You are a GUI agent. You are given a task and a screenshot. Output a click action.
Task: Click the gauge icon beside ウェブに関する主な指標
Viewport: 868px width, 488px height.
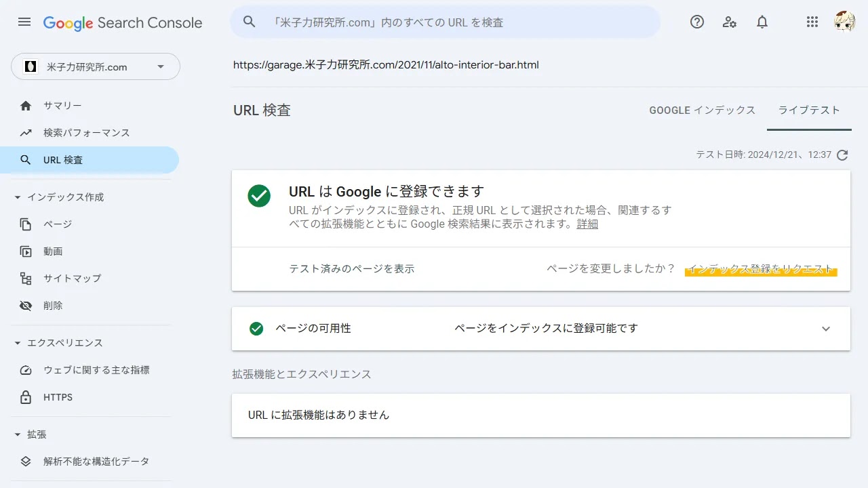[x=26, y=370]
